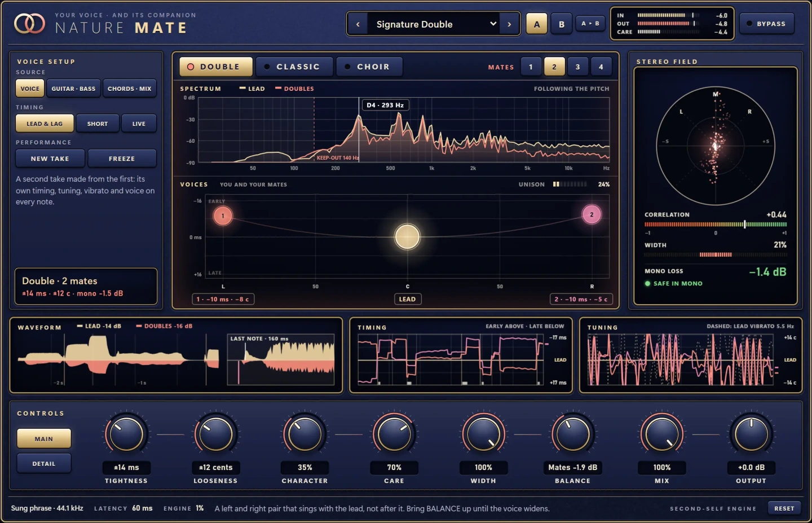Switch to the DOUBLE mode tab

(x=216, y=67)
